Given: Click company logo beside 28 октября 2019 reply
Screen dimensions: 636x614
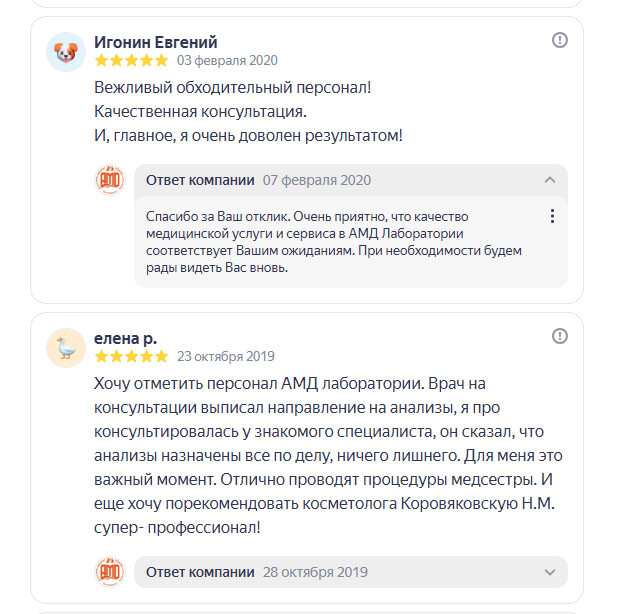Looking at the screenshot, I should (109, 572).
